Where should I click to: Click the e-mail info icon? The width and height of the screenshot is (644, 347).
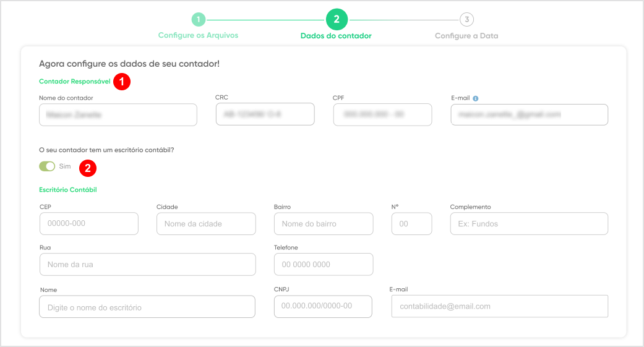[x=476, y=98]
